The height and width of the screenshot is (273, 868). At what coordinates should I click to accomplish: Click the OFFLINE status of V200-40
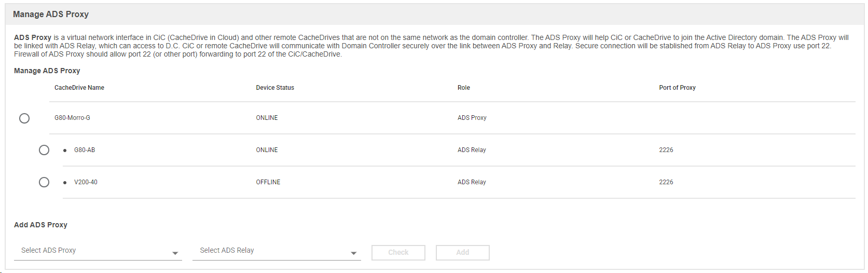coord(268,182)
